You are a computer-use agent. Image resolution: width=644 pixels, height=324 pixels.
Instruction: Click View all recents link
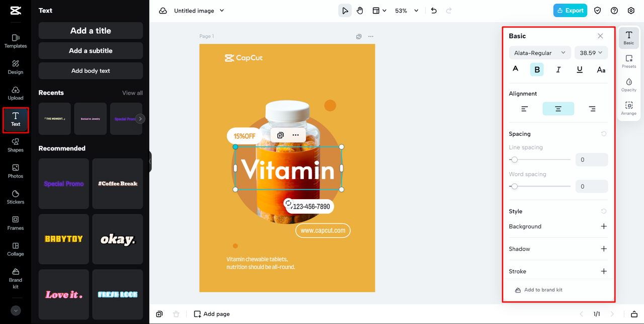(132, 93)
